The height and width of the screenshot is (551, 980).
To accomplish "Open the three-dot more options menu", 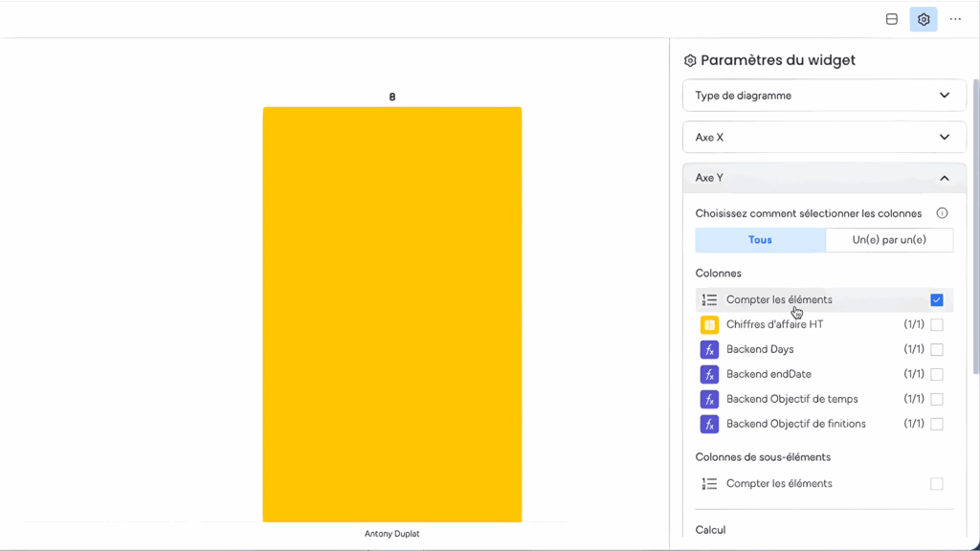I will (x=955, y=19).
